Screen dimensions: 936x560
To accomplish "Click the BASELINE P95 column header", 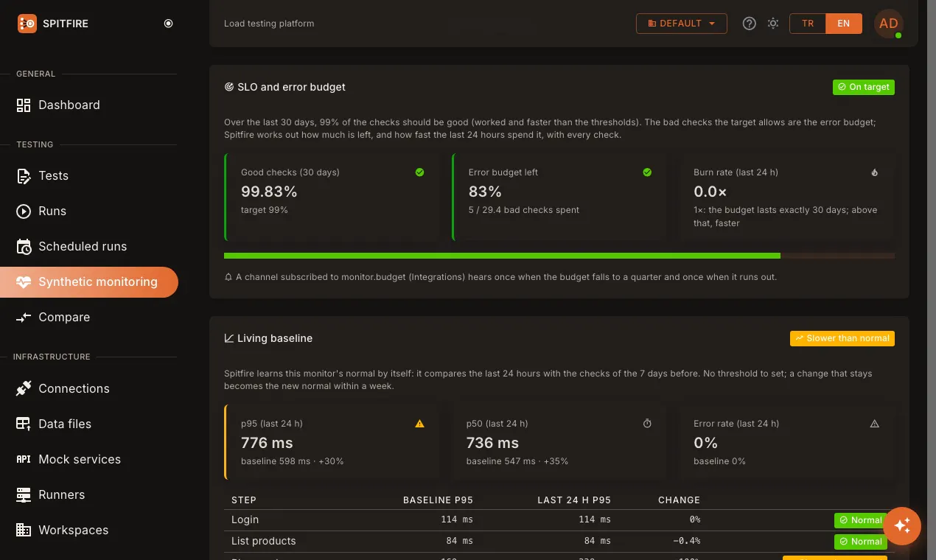I will 438,500.
